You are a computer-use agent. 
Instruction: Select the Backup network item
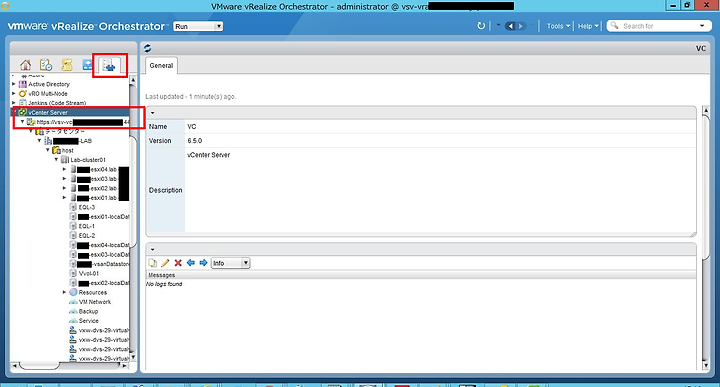(88, 311)
